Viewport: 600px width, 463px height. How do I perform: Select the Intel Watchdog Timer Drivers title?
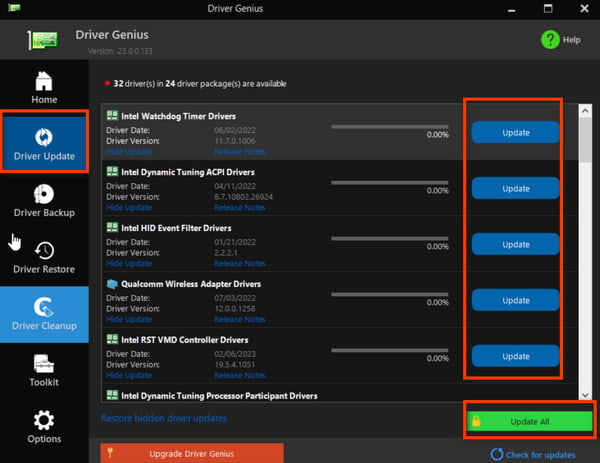point(178,116)
